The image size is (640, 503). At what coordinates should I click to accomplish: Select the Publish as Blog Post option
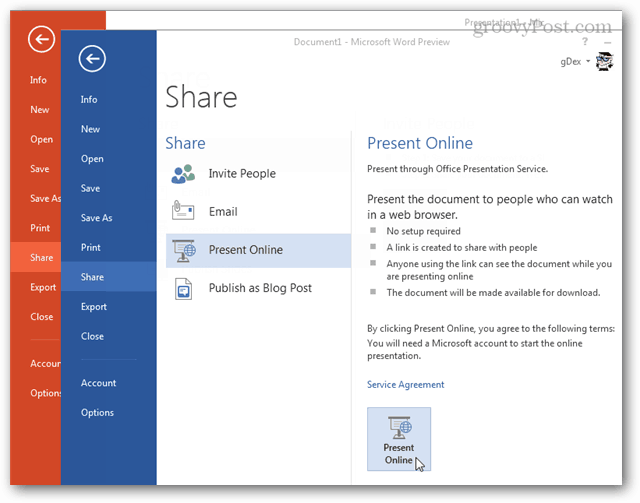pos(258,289)
